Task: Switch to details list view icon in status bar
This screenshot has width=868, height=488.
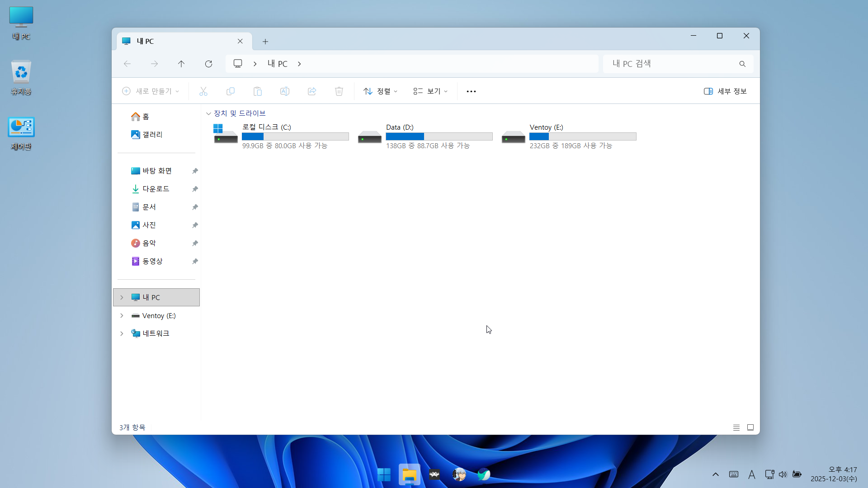Action: (x=736, y=427)
